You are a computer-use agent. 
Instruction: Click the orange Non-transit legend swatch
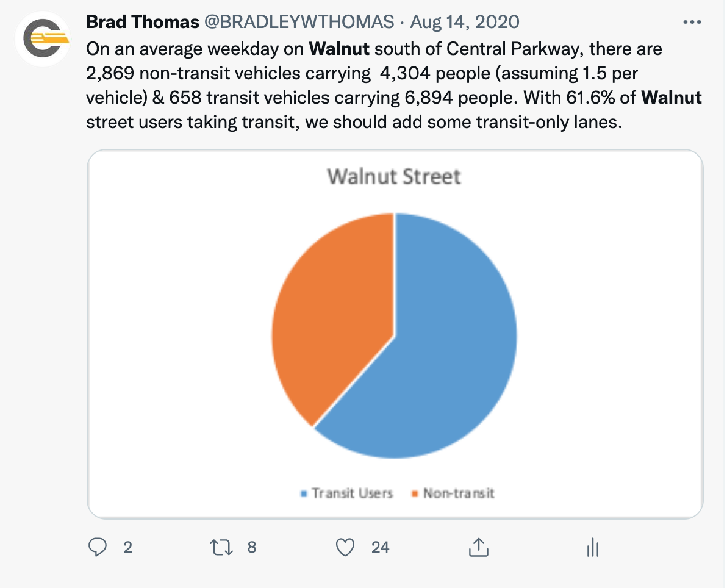tap(415, 494)
